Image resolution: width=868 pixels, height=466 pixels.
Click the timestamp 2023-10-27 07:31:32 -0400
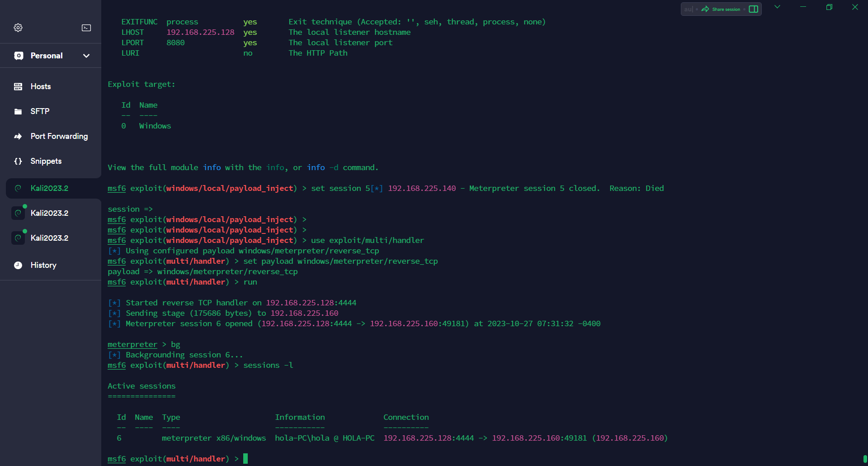click(544, 323)
